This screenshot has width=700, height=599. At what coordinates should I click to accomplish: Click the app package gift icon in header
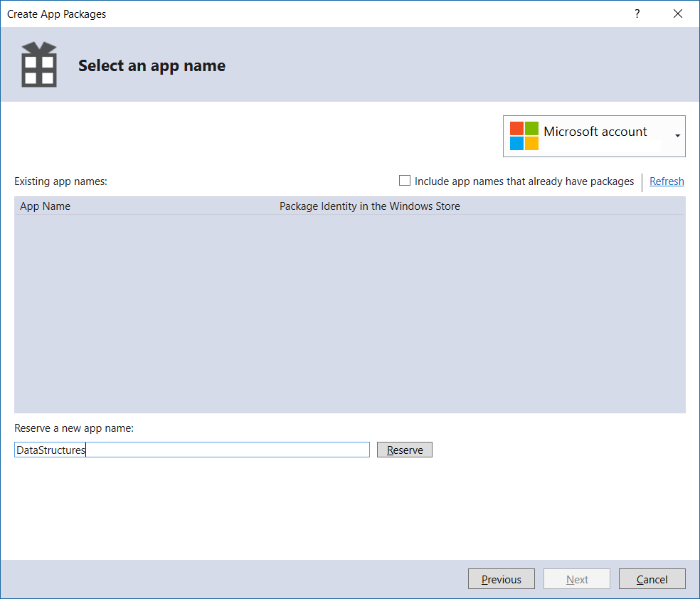38,64
